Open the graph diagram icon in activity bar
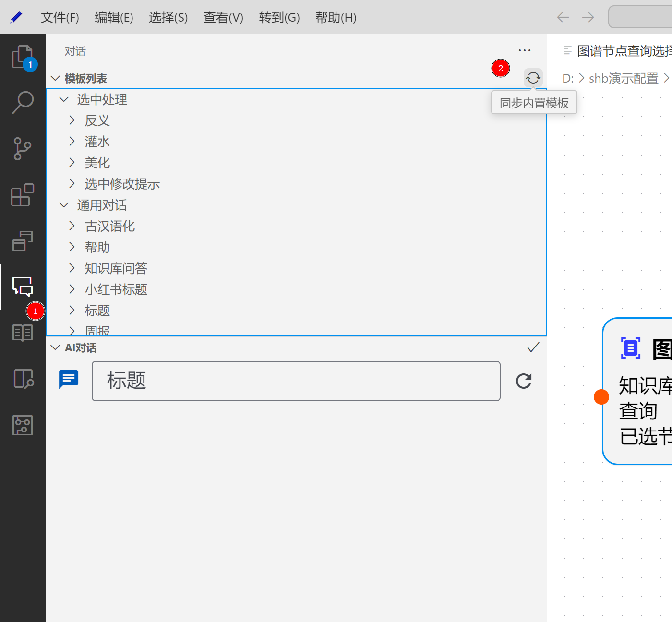 [23, 425]
